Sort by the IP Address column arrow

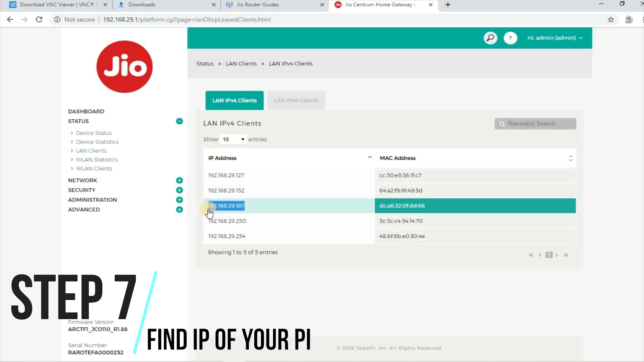[370, 158]
